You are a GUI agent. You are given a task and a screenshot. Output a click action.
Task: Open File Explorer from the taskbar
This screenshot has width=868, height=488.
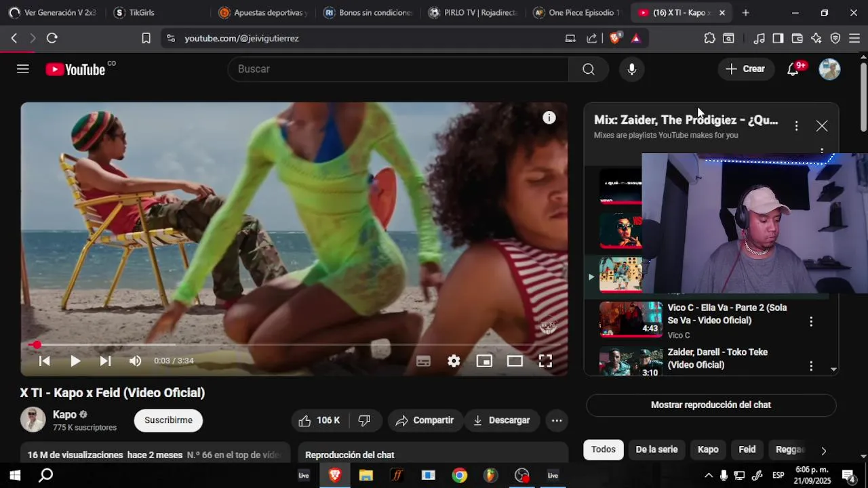pos(366,475)
